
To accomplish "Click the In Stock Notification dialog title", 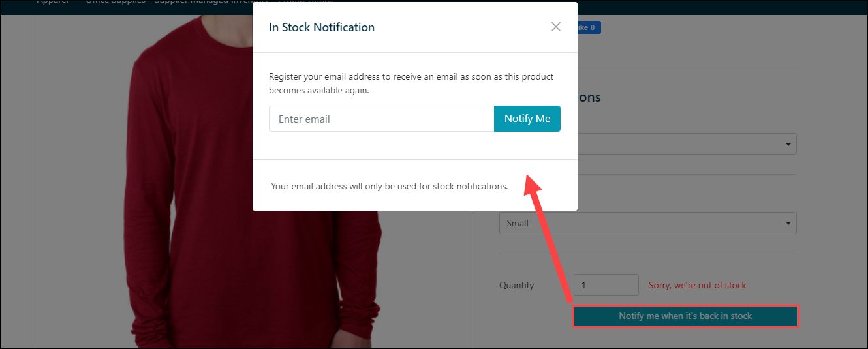I will coord(322,27).
